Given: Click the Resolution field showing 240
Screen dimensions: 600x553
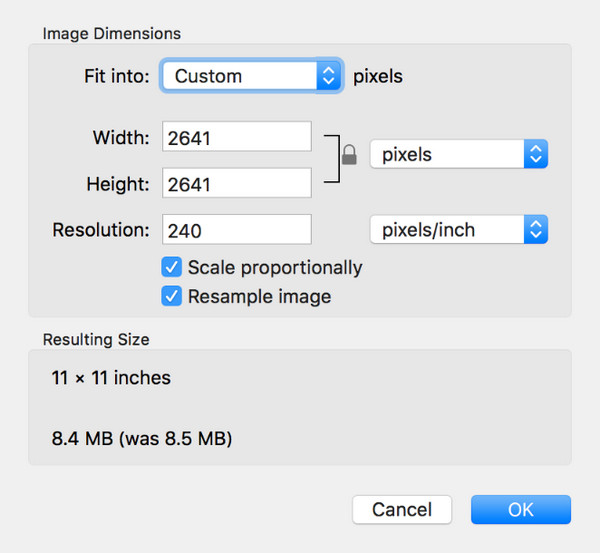Looking at the screenshot, I should (237, 230).
